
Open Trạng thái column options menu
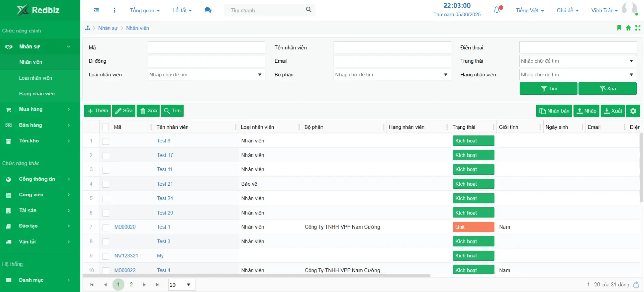pos(494,127)
